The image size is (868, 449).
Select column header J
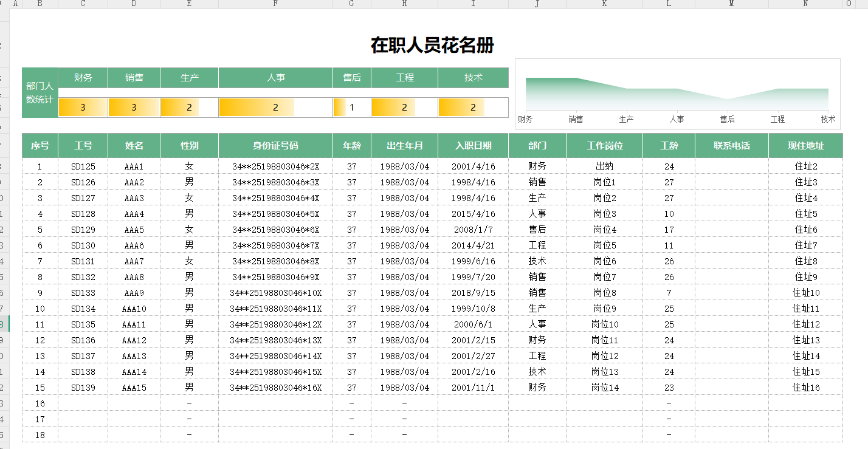pyautogui.click(x=536, y=4)
